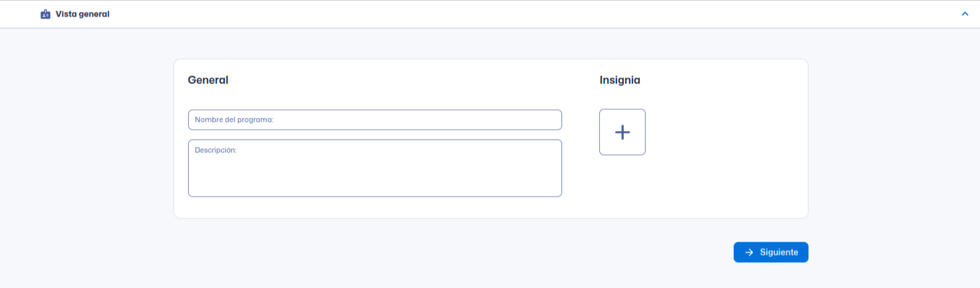Screen dimensions: 980x288
Task: Click the Insignia section heading
Action: click(x=620, y=80)
